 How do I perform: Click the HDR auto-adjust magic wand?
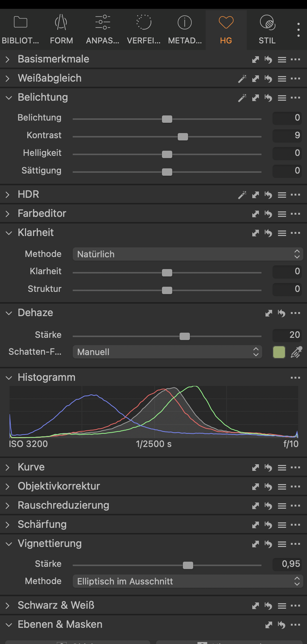[x=242, y=195]
